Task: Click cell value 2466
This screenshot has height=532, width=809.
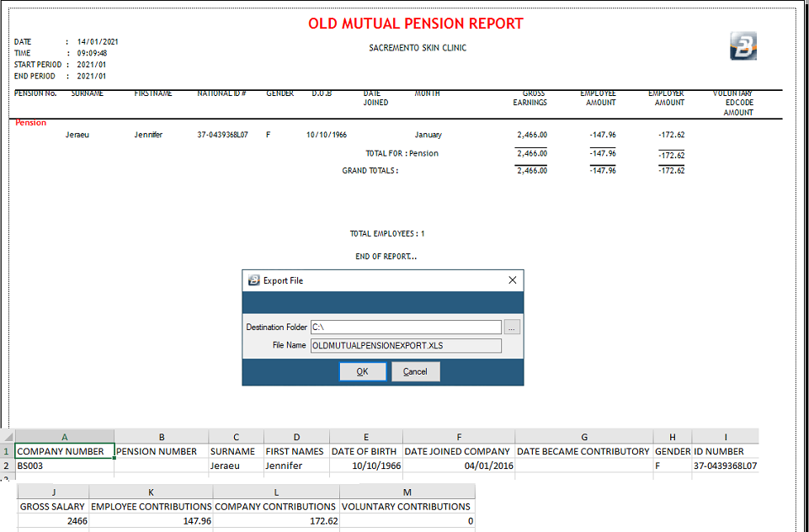Action: (53, 521)
